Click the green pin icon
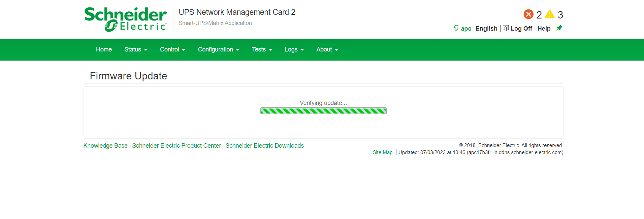644x219 pixels. [x=559, y=28]
